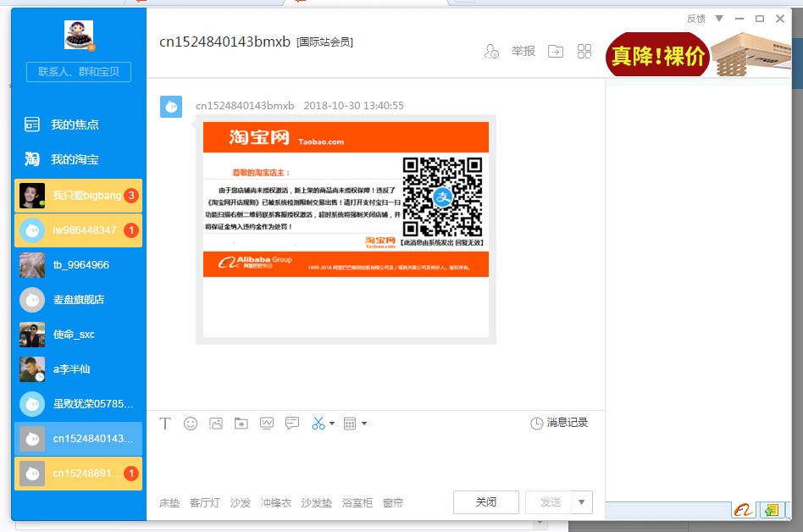This screenshot has width=803, height=532.
Task: Click the calculator icon in input toolbar
Action: tap(350, 424)
